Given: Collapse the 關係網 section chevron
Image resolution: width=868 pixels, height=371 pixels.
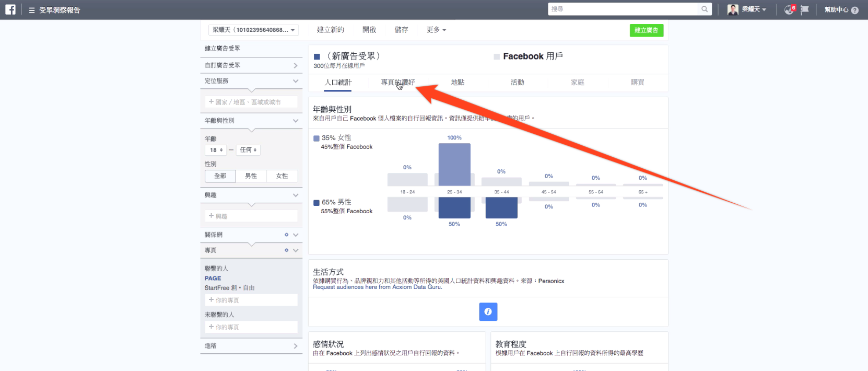Looking at the screenshot, I should [296, 235].
